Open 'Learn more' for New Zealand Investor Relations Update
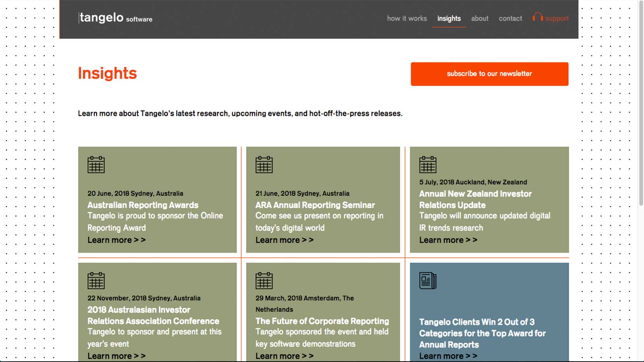 click(x=448, y=240)
